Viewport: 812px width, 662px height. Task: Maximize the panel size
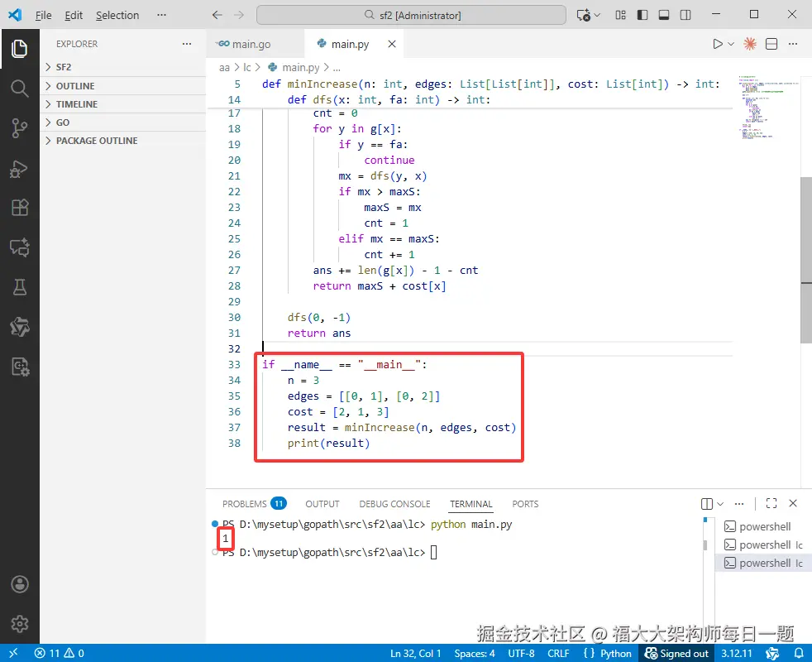coord(771,503)
